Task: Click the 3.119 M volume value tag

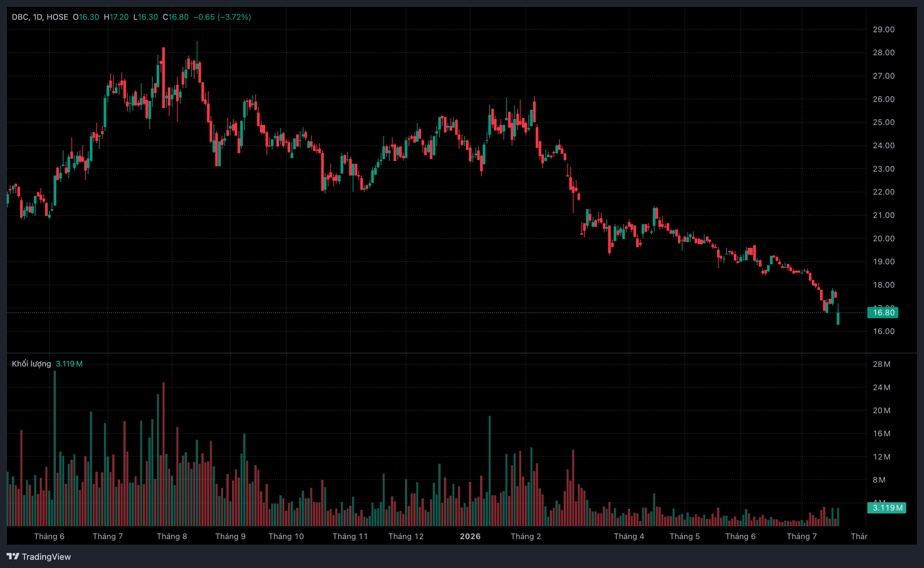Action: pos(886,508)
